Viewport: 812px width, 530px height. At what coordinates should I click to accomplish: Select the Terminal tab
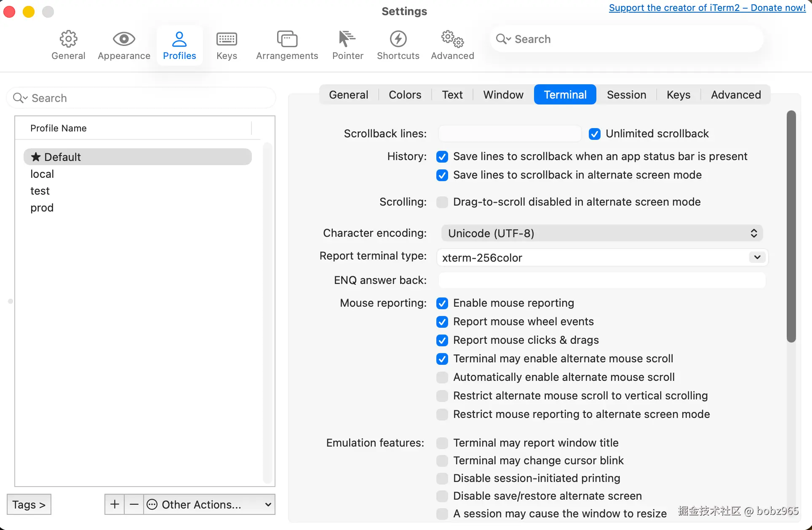(565, 95)
